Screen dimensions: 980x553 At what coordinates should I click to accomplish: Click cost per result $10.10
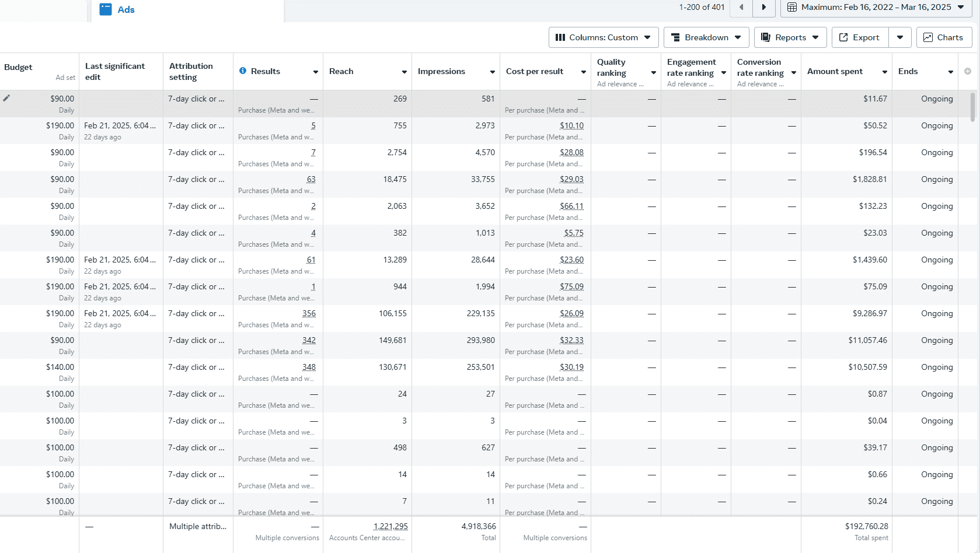tap(571, 125)
